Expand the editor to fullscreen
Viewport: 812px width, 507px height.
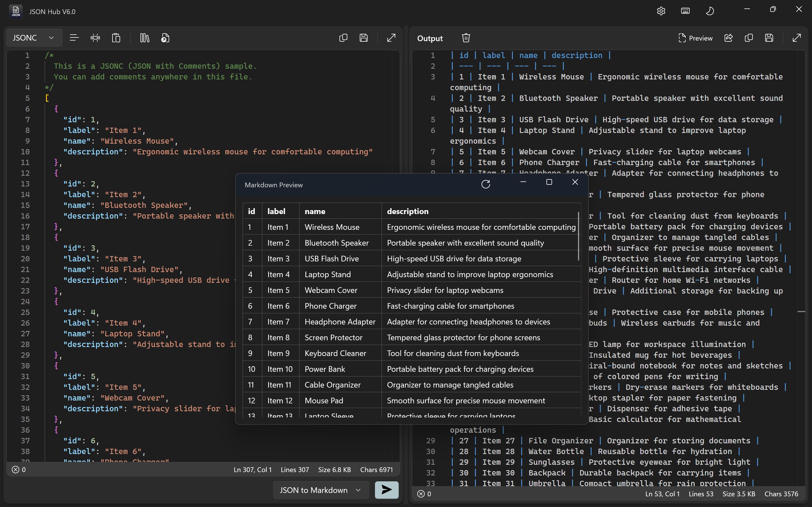[x=391, y=37]
